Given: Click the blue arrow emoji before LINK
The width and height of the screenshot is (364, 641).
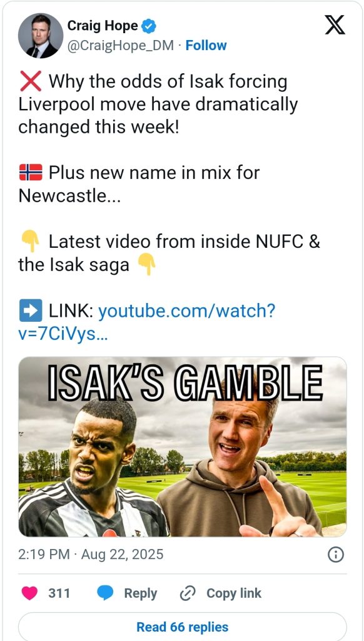Looking at the screenshot, I should pyautogui.click(x=30, y=310).
